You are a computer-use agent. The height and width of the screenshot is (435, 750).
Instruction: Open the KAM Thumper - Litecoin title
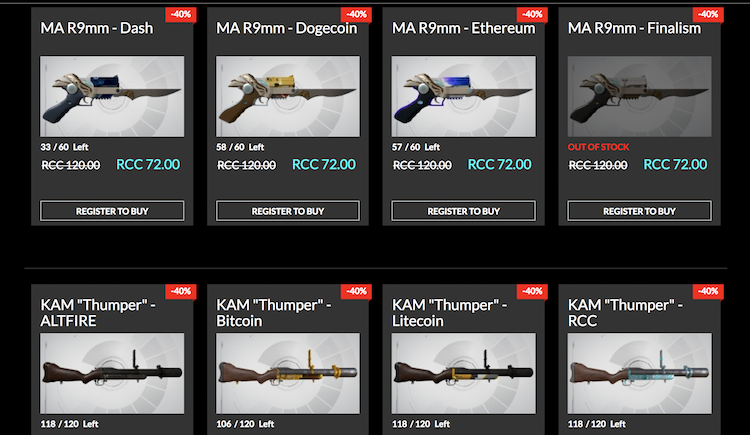pos(449,312)
